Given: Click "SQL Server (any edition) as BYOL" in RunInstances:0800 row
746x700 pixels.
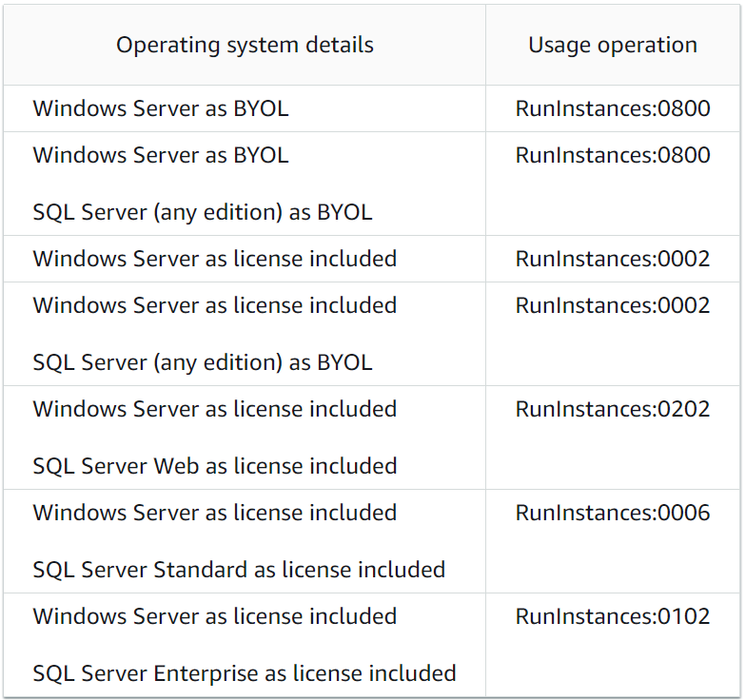Looking at the screenshot, I should (x=202, y=213).
